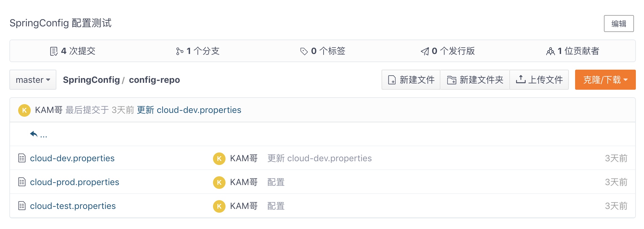Viewport: 644px width, 229px height.
Task: Open the master branch selector
Action: coord(33,80)
